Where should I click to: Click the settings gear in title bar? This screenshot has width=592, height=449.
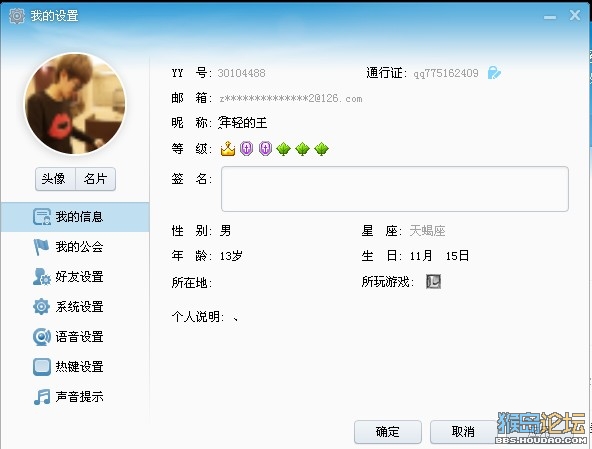pos(17,16)
